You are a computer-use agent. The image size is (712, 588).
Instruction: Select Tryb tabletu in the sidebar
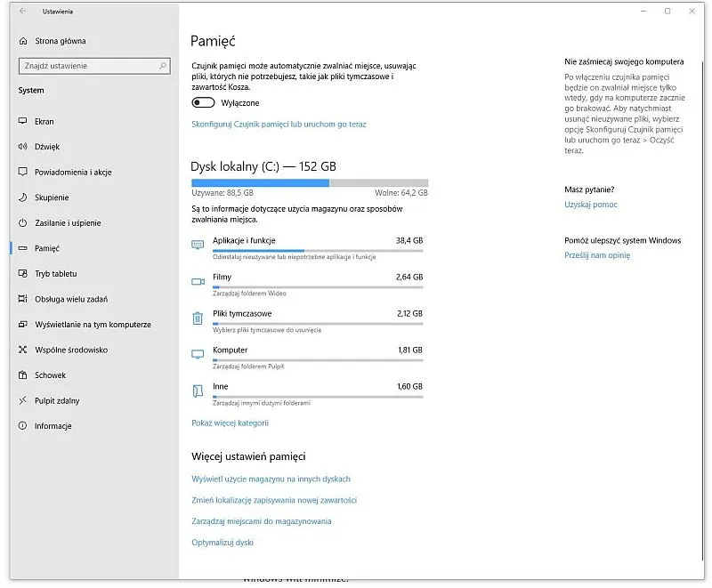55,274
